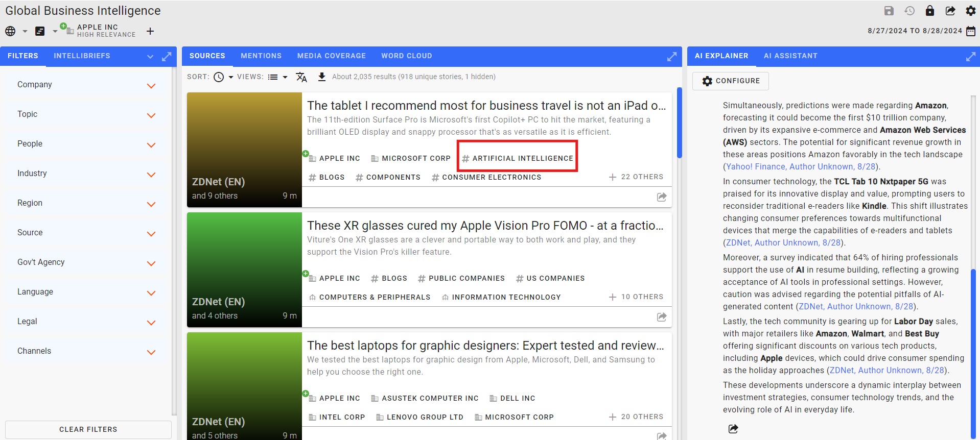Click the Clear Filters button
The width and height of the screenshot is (980, 440).
[88, 430]
